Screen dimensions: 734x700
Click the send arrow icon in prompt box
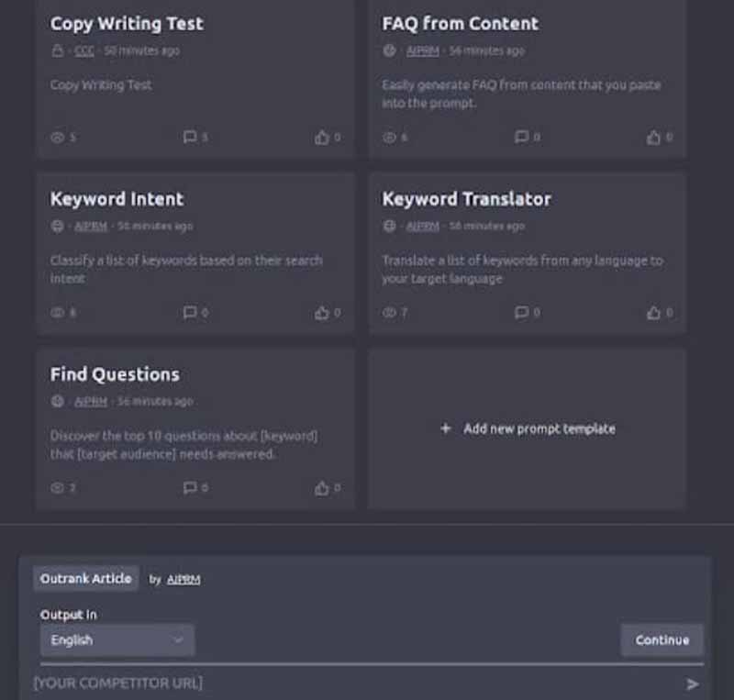(x=692, y=683)
